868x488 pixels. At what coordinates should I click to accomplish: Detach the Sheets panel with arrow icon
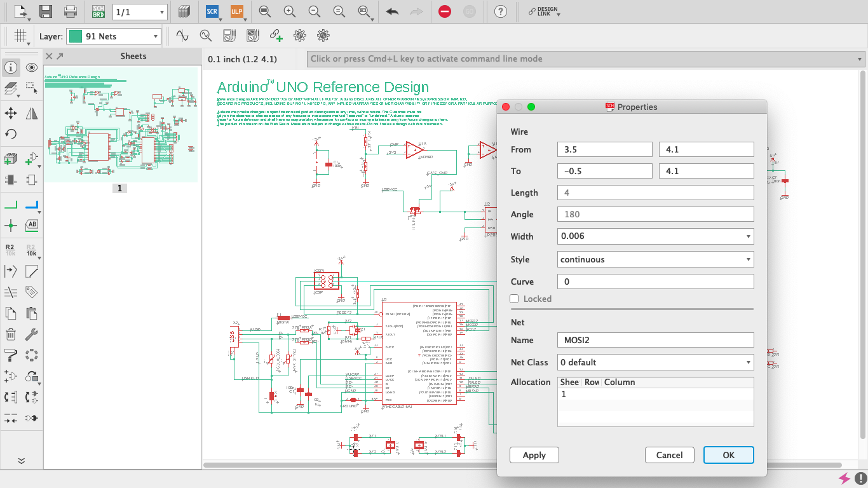(x=60, y=57)
